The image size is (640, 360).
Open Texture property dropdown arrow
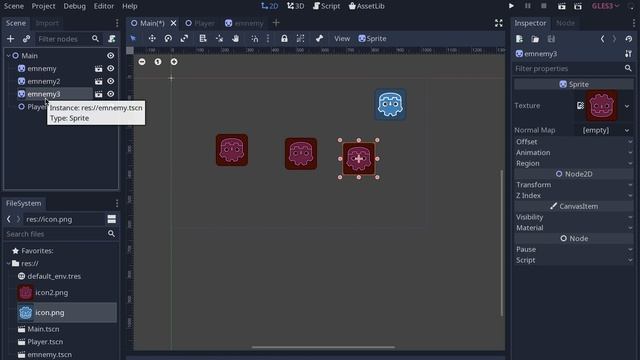(627, 106)
